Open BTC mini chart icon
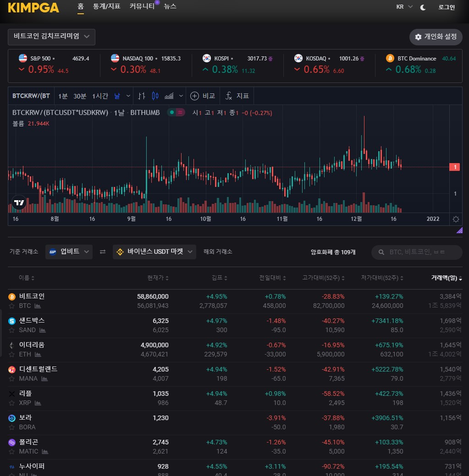Image resolution: width=469 pixels, height=476 pixels. coord(38,306)
